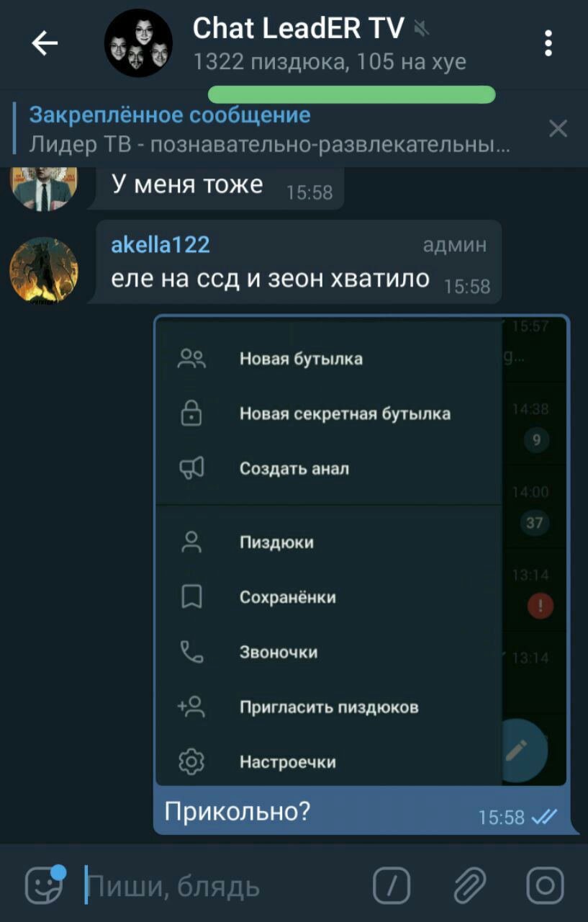Viewport: 588px width, 922px height.
Task: Dismiss the pinned message with X
Action: click(558, 129)
